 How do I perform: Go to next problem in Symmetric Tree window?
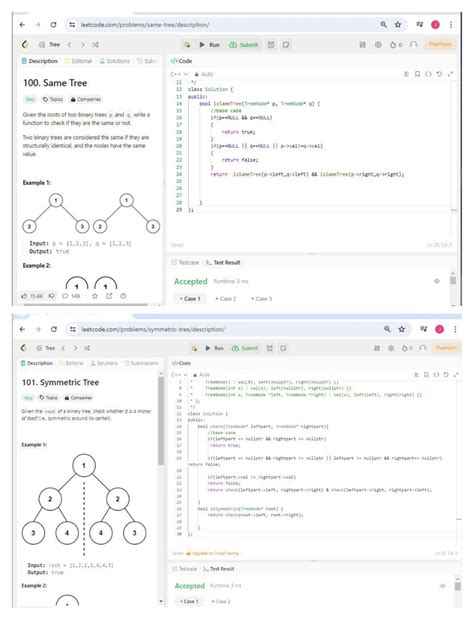(75, 348)
